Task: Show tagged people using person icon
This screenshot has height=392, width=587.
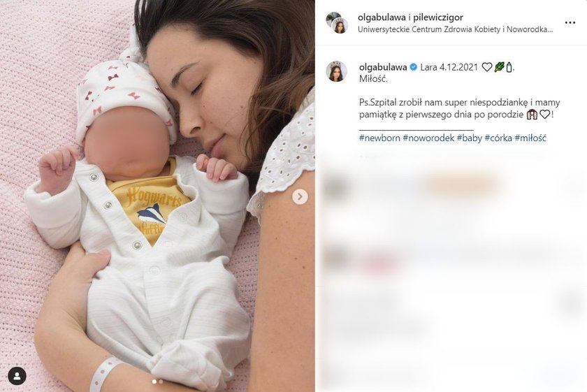Action: pos(17,376)
